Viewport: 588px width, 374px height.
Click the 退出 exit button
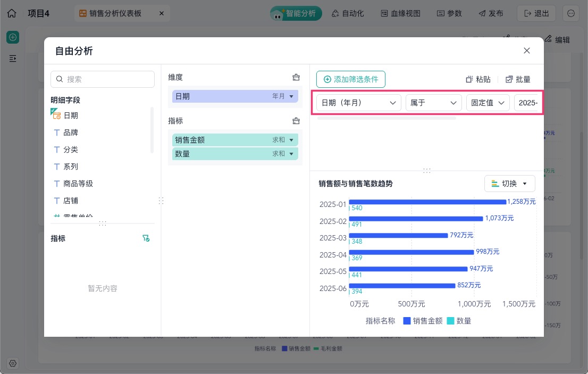[536, 13]
